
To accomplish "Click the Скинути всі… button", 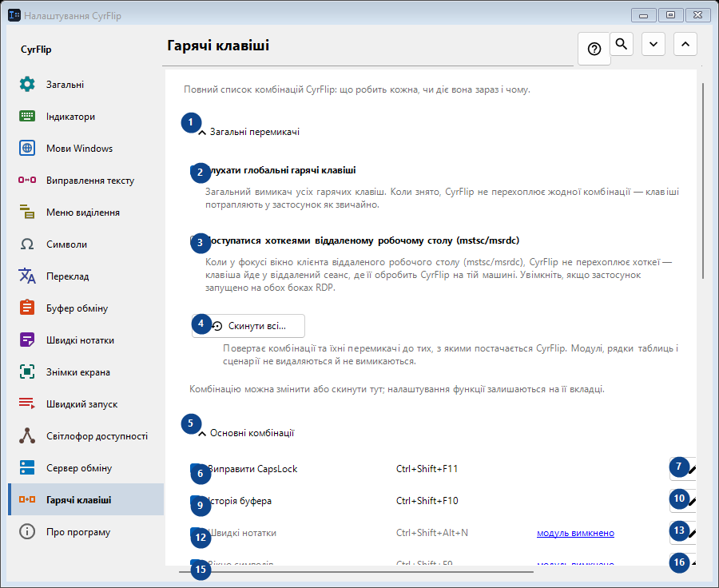I will 248,326.
